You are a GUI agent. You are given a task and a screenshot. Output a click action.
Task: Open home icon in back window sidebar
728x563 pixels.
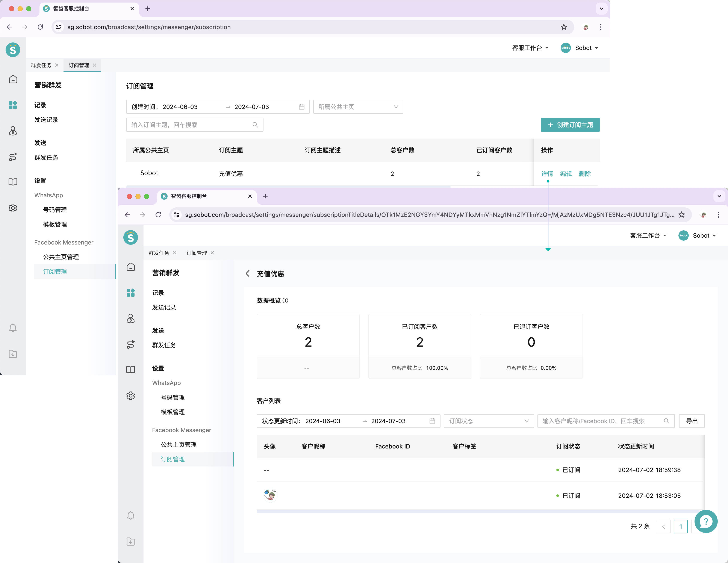click(13, 79)
